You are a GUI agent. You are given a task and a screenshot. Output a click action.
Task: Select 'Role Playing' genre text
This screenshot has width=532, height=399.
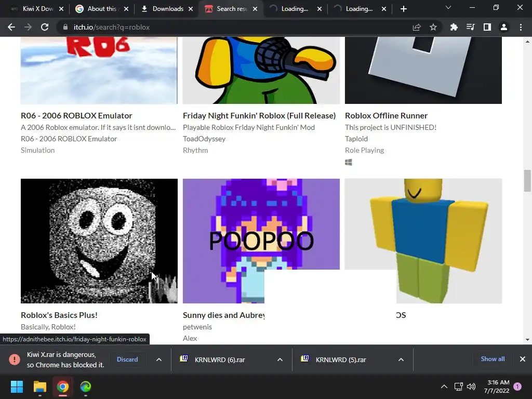[364, 150]
